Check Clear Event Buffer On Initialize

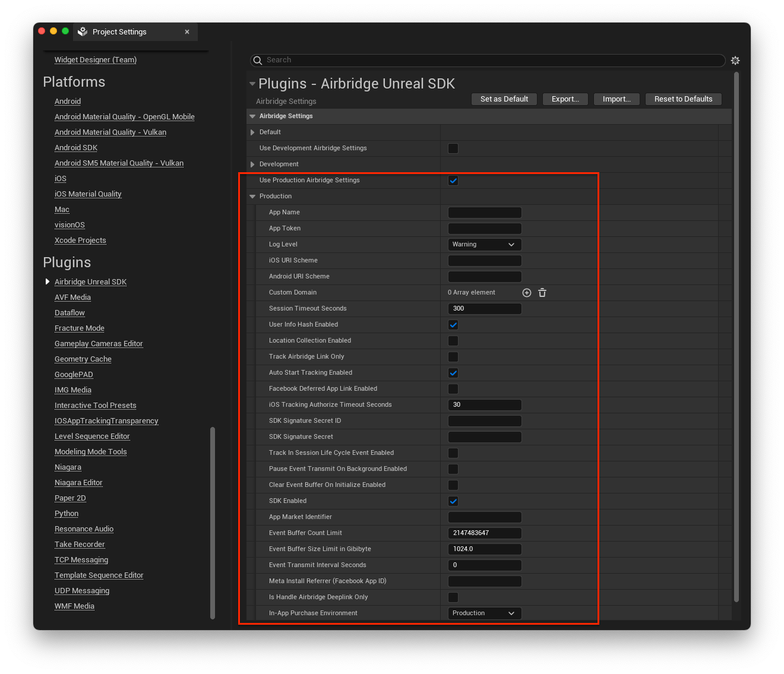[453, 485]
